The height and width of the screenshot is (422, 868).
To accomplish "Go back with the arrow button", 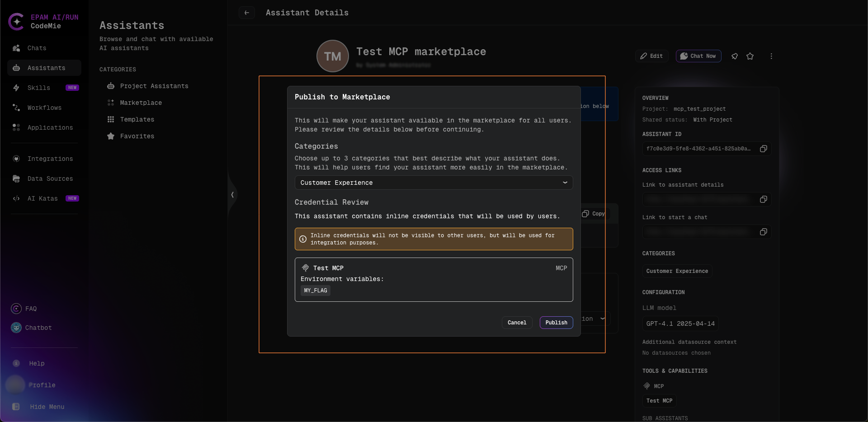I will 247,13.
